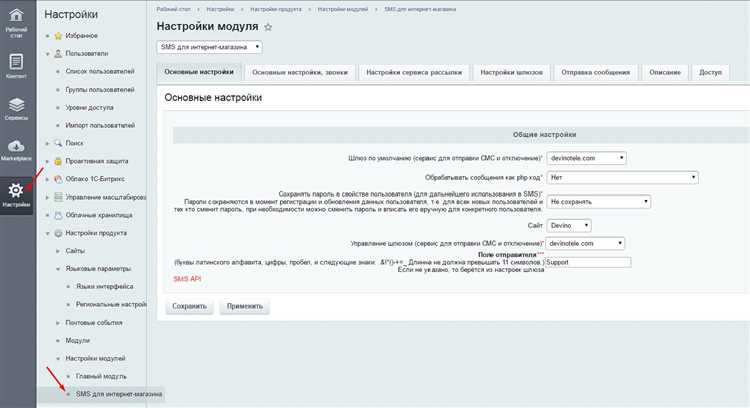
Task: Open the Настройки breadcrumb link
Action: pos(221,9)
